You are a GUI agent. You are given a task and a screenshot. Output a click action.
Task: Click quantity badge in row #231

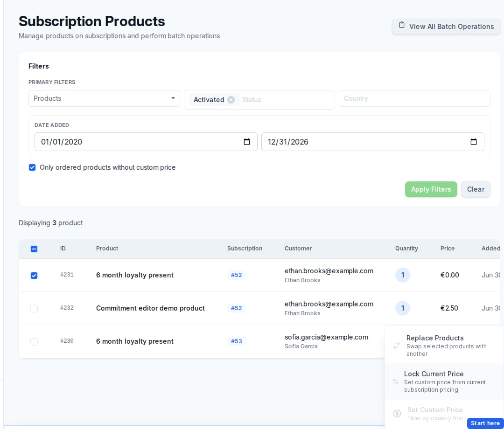pyautogui.click(x=402, y=275)
